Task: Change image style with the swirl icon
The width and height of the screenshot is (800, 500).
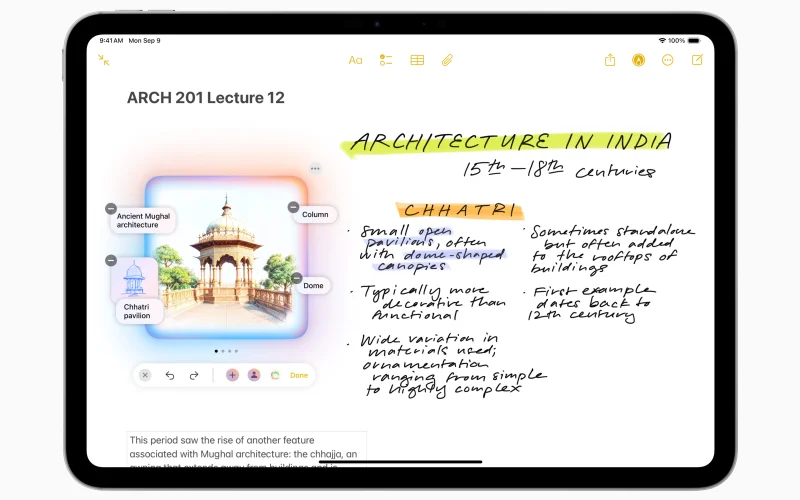Action: tap(275, 376)
